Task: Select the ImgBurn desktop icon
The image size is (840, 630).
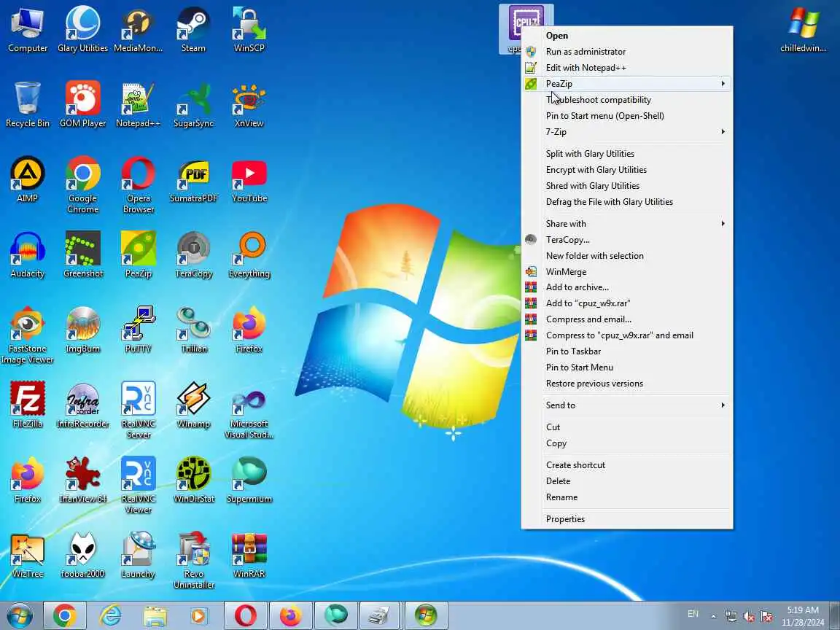Action: point(82,330)
